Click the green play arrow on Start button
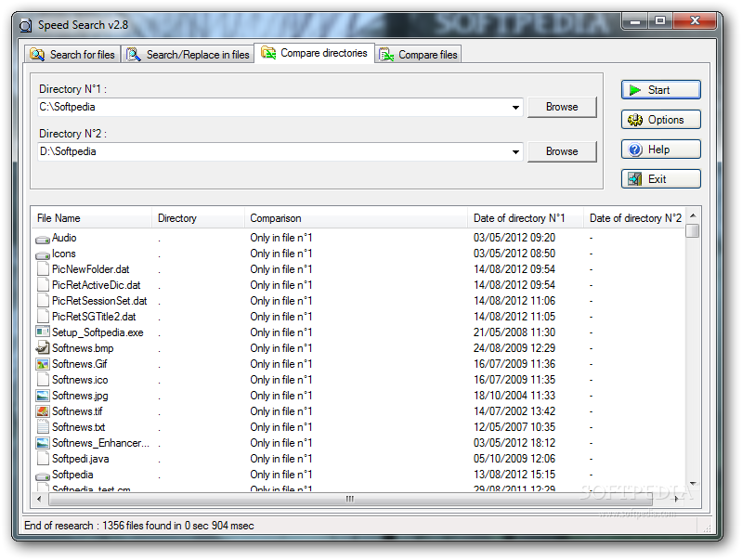The width and height of the screenshot is (742, 560). (634, 90)
